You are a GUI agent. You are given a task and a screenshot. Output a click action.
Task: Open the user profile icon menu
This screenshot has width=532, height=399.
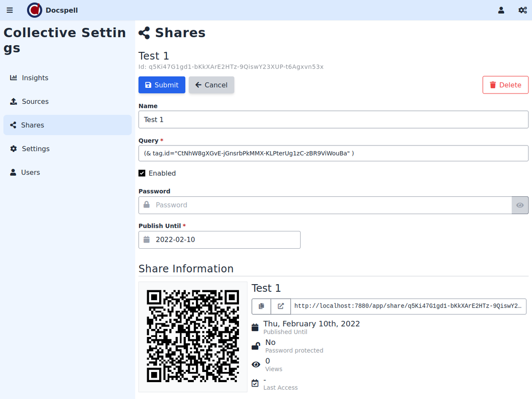coord(501,10)
